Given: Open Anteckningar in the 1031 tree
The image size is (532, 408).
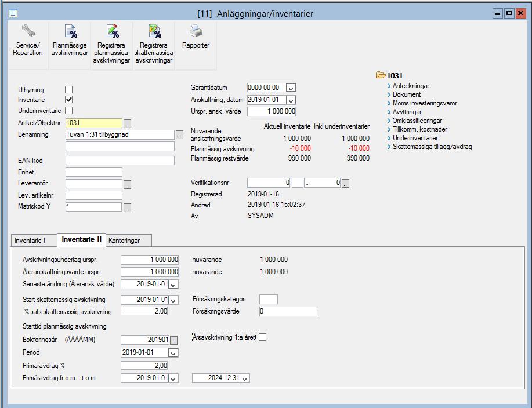Looking at the screenshot, I should [x=411, y=86].
